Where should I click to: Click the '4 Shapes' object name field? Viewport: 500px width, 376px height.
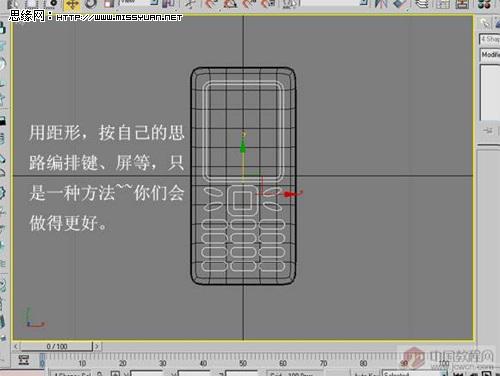[490, 39]
